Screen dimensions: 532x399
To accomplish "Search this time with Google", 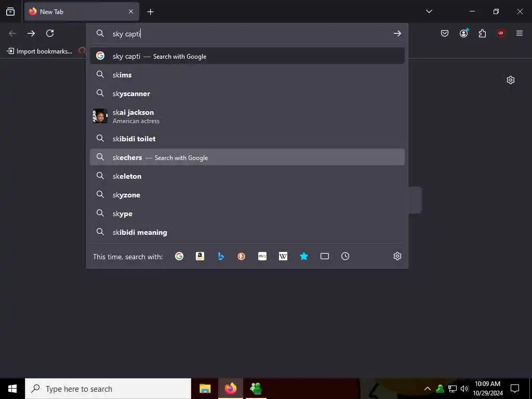I will tap(179, 256).
